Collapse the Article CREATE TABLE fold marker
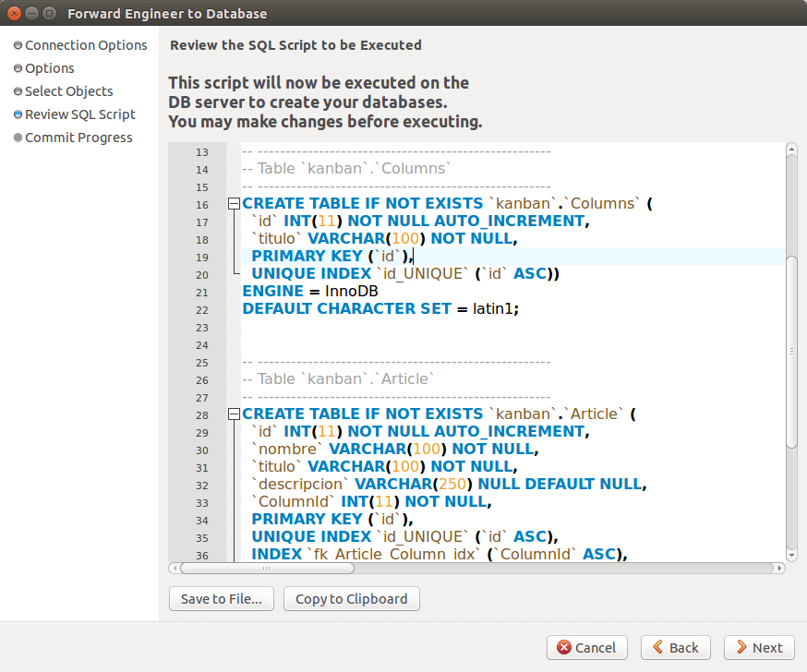Image resolution: width=807 pixels, height=672 pixels. click(x=234, y=414)
